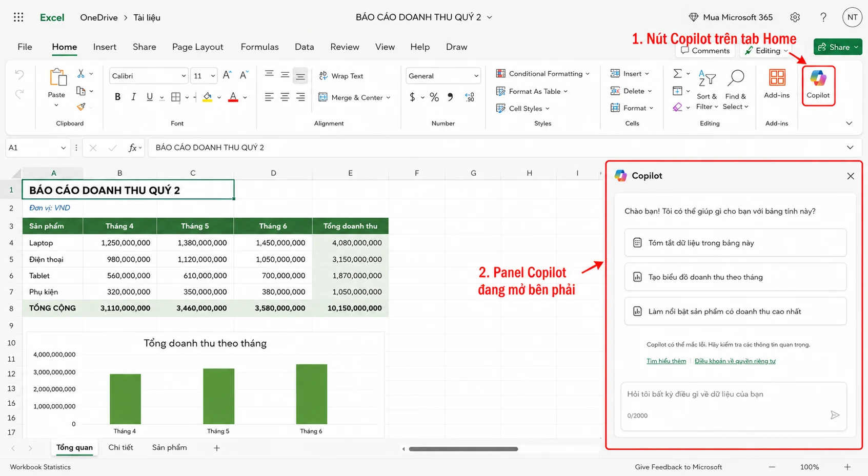This screenshot has height=476, width=868.
Task: Open the Editing mode dropdown
Action: 766,50
